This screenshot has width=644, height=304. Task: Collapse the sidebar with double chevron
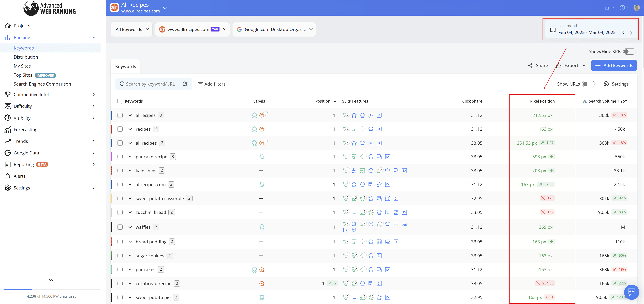tap(51, 279)
